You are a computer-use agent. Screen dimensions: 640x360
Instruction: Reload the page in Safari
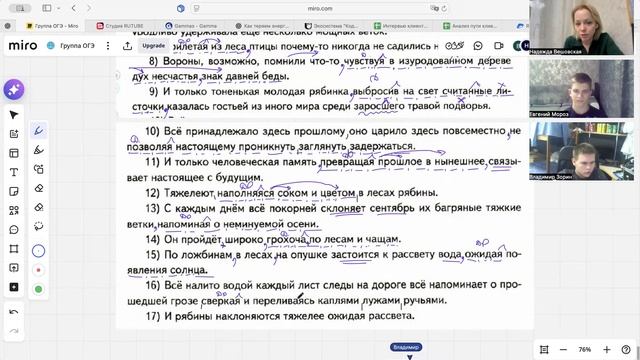pos(444,8)
